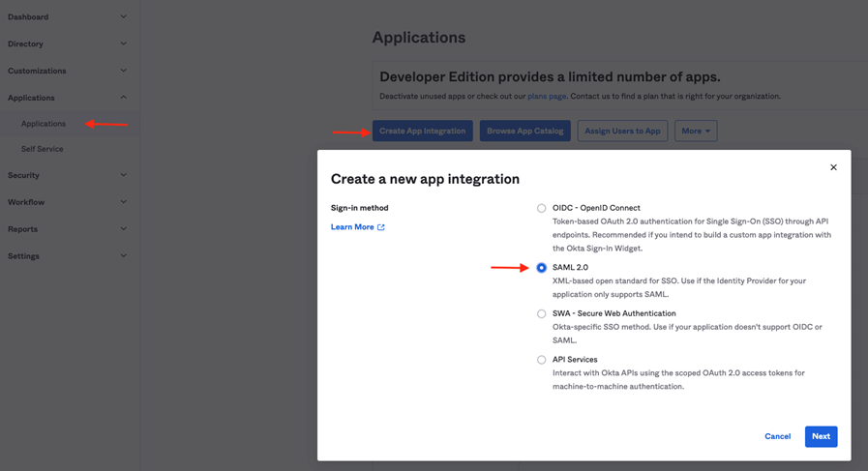Close the dialog with the X icon
This screenshot has width=868, height=471.
click(833, 167)
